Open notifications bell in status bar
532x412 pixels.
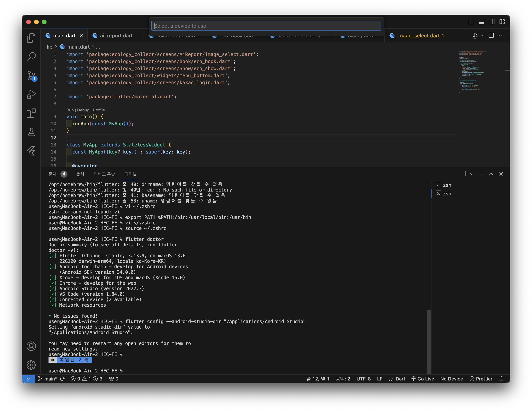501,379
